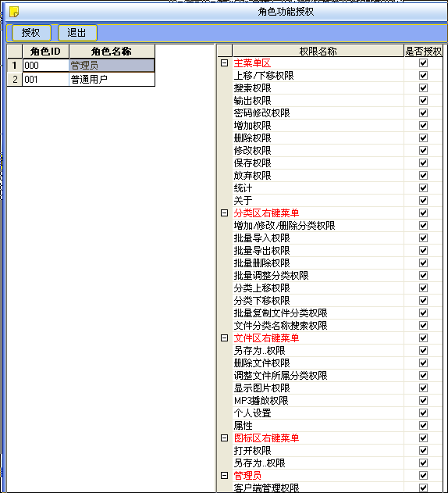Select the 管理员 role name cell

(x=112, y=66)
